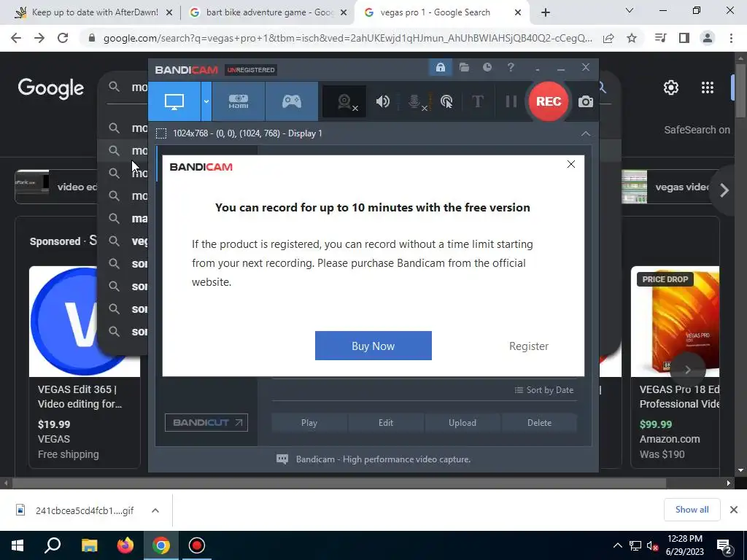Viewport: 747px width, 560px height.
Task: Open Chrome profile avatar
Action: coord(708,38)
